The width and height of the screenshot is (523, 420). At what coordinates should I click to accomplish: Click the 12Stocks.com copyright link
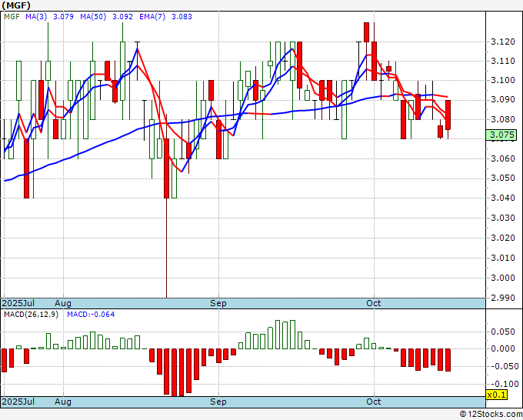click(x=491, y=415)
